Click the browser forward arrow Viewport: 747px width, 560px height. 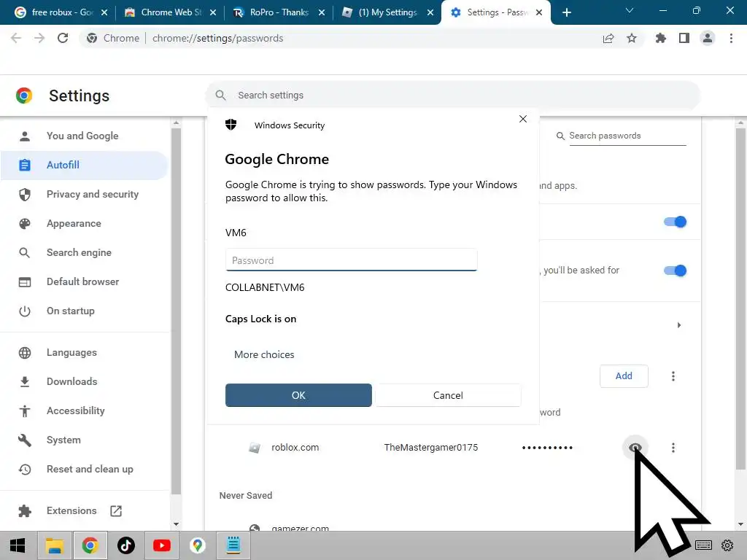[x=39, y=38]
